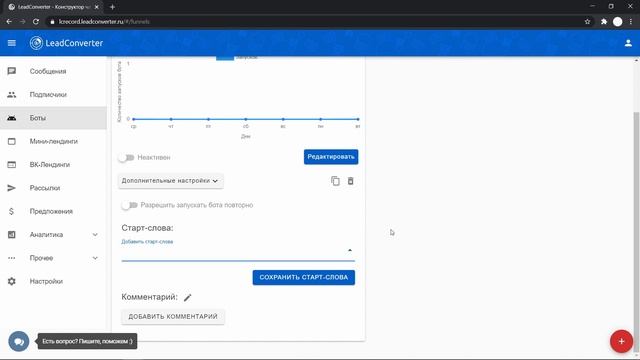This screenshot has width=640, height=360.
Task: Open browser extensions puzzle icon
Action: 604,22
